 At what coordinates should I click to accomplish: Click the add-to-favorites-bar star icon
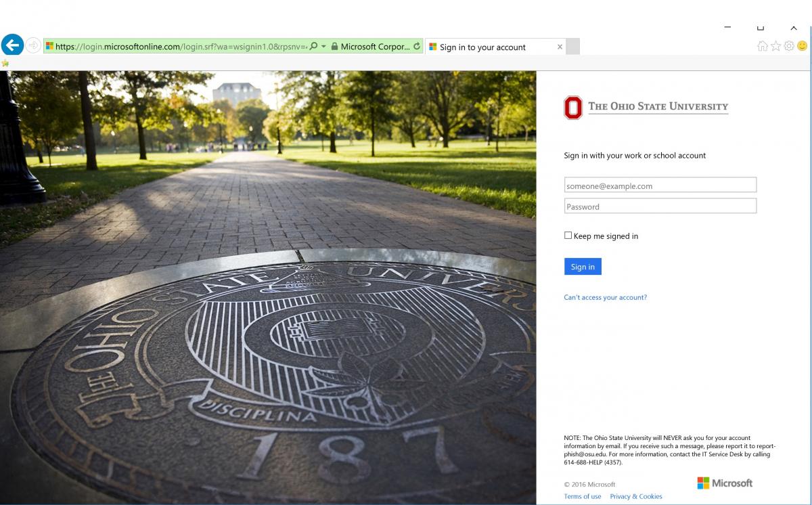pyautogui.click(x=5, y=63)
